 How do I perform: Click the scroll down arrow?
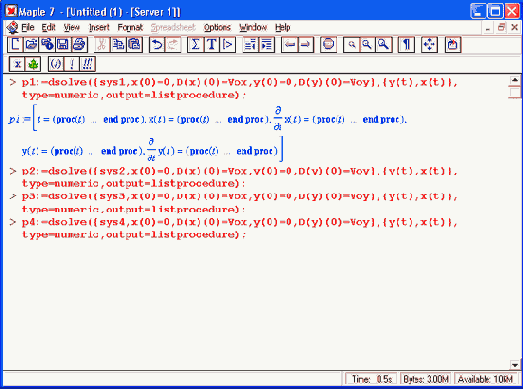(x=515, y=365)
